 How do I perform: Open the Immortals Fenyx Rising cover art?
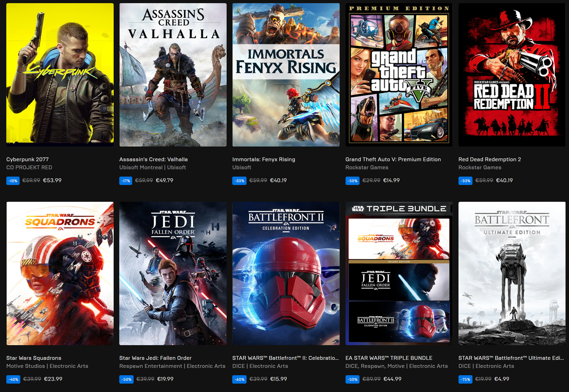coord(286,75)
